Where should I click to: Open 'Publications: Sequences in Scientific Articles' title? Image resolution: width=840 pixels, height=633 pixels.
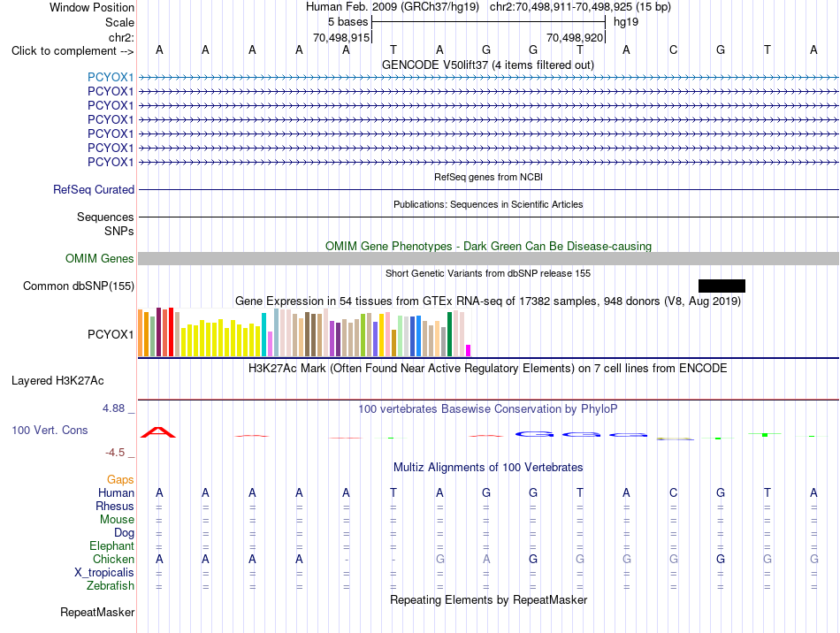pos(488,204)
